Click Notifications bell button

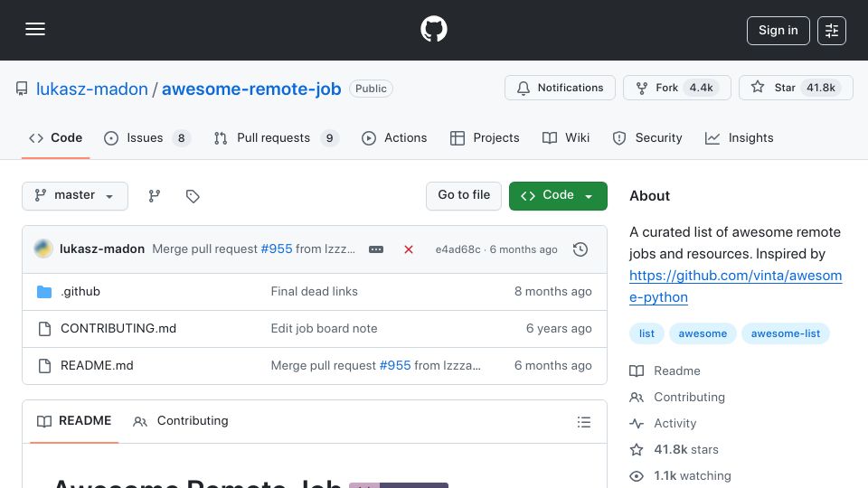point(560,88)
